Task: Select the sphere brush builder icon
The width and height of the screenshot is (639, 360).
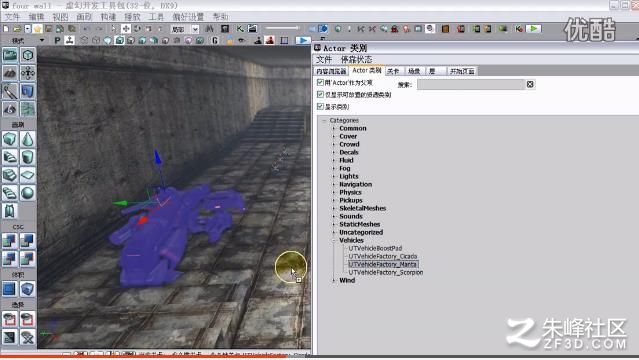Action: click(27, 193)
